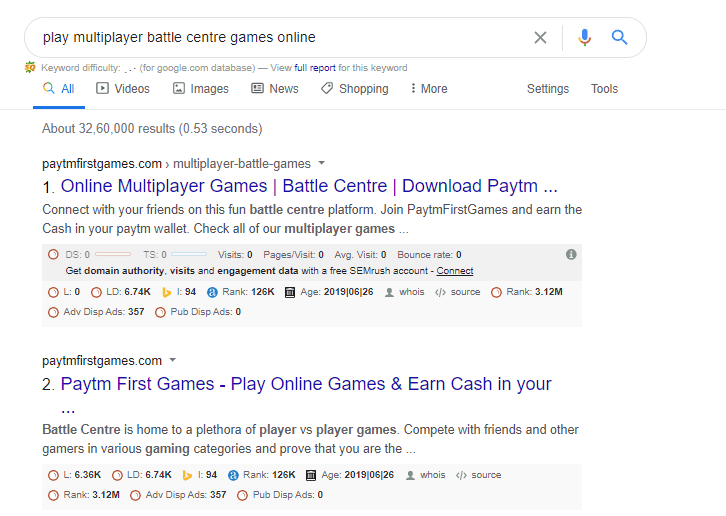Click 'Pages/Visit: 0' metric
The width and height of the screenshot is (726, 516).
(294, 255)
